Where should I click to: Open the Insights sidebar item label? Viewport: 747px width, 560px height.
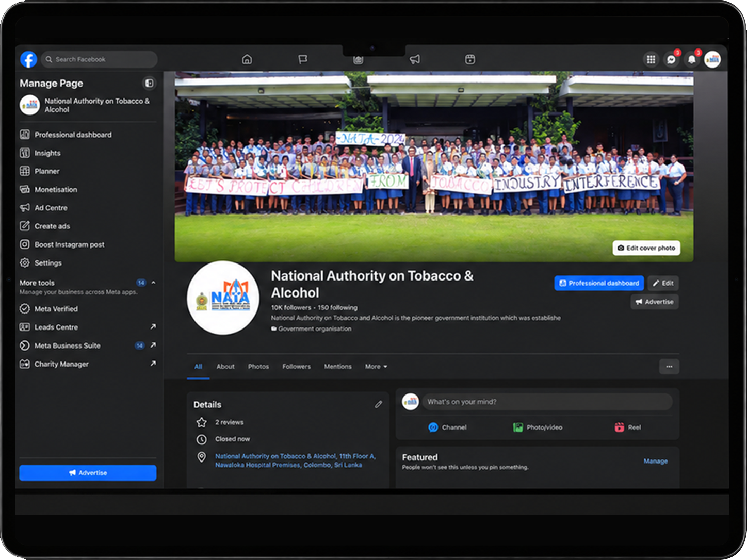click(x=47, y=153)
